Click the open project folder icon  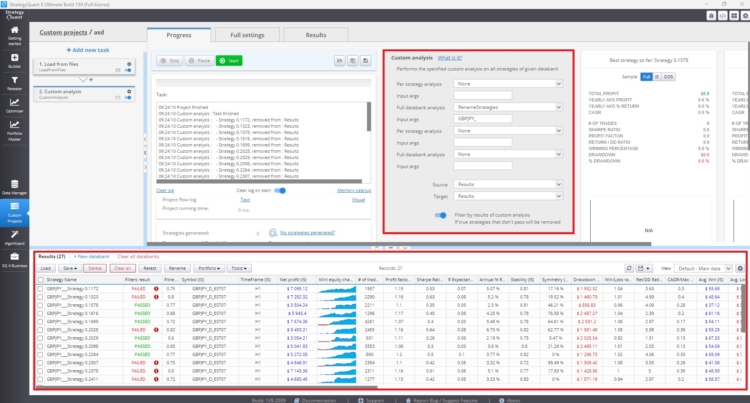[340, 61]
